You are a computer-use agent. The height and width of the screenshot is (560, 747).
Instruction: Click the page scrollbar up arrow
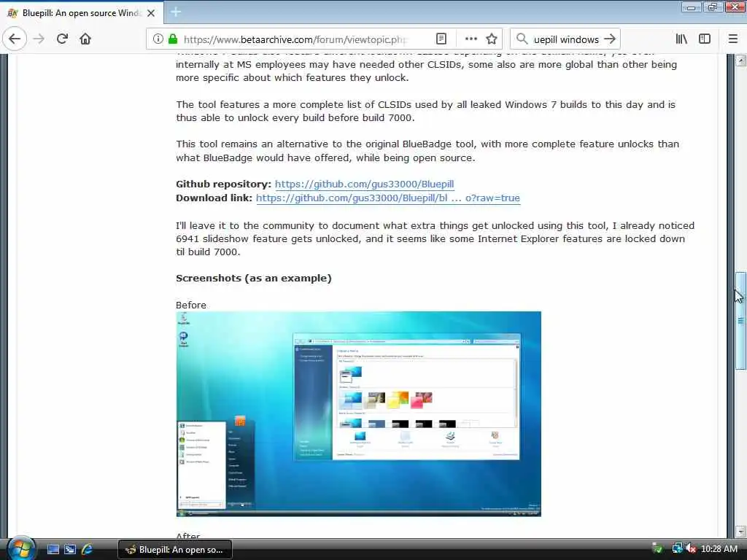pyautogui.click(x=740, y=61)
